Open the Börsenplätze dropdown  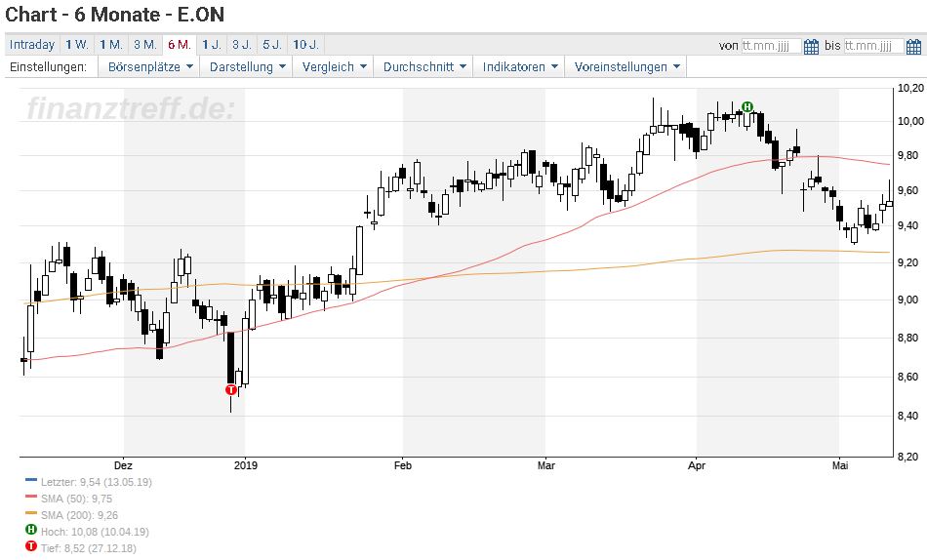150,66
